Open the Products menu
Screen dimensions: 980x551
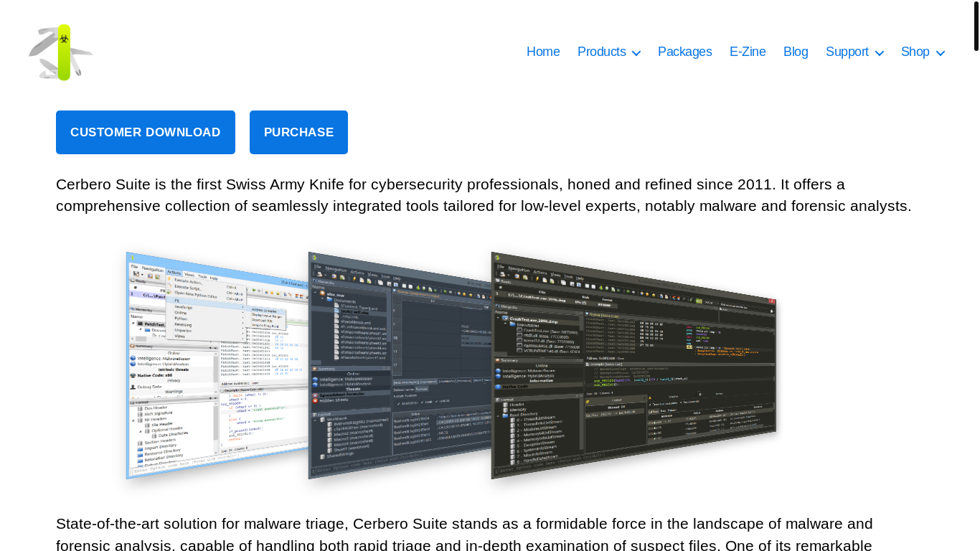pyautogui.click(x=601, y=52)
